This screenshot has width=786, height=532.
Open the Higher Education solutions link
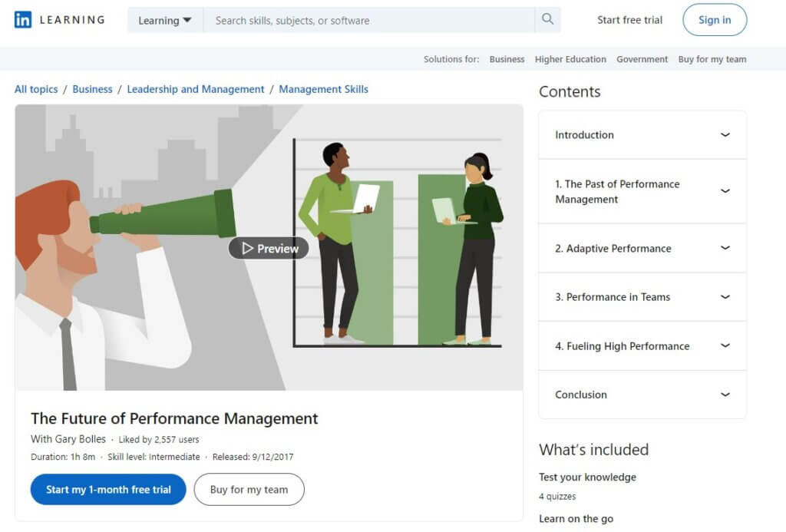click(x=570, y=59)
